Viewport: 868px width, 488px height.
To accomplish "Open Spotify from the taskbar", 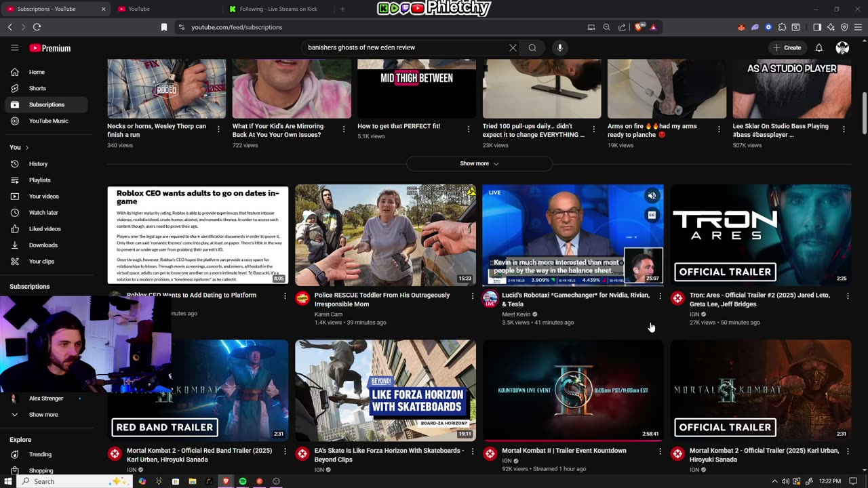I will tap(243, 481).
